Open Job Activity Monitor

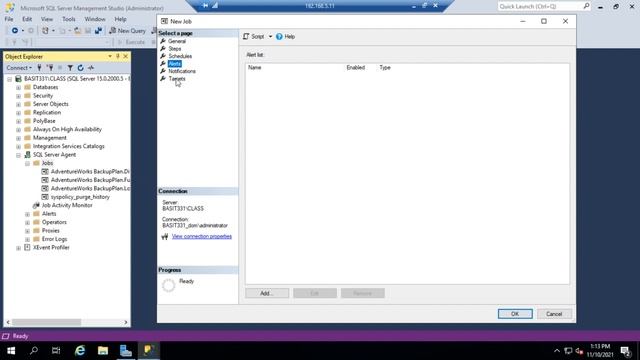[x=67, y=205]
